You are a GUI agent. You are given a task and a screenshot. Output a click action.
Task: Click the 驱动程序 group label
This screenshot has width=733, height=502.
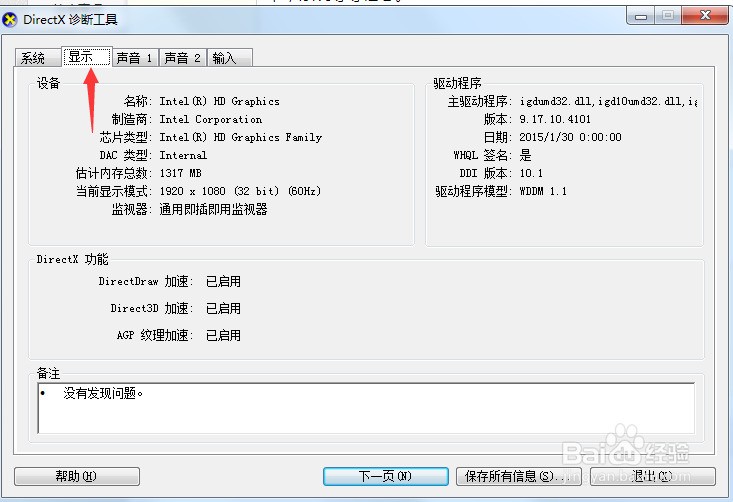457,83
